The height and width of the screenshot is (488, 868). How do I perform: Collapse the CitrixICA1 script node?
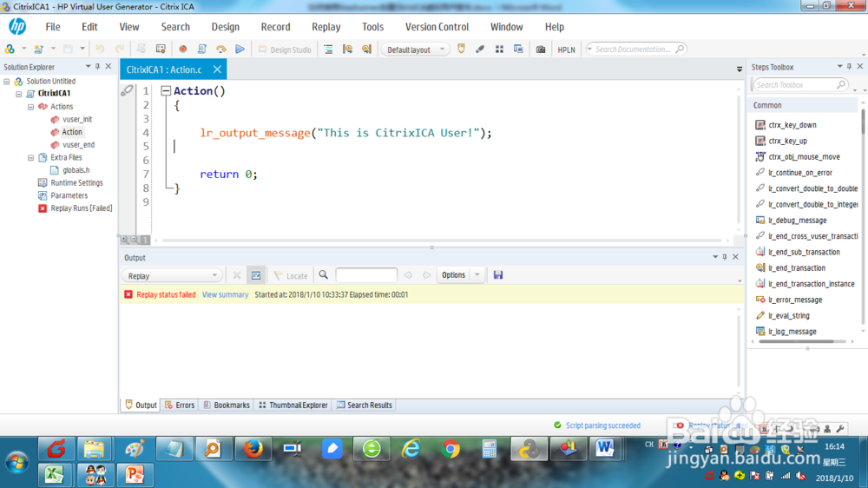coord(19,94)
